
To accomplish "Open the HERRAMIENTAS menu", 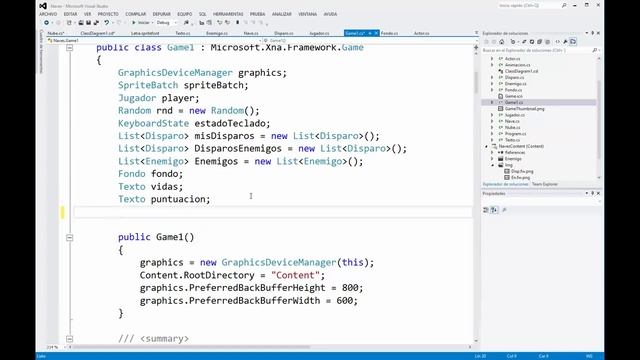I will pos(228,14).
